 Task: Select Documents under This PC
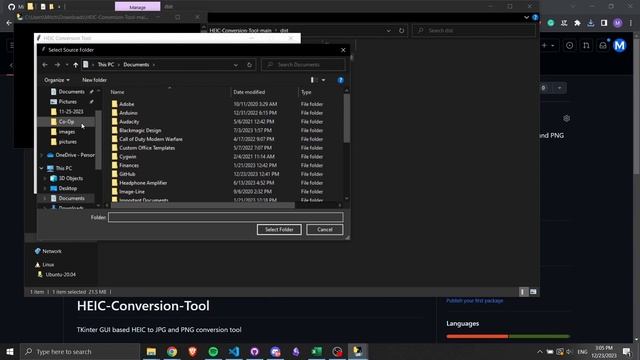(x=71, y=198)
